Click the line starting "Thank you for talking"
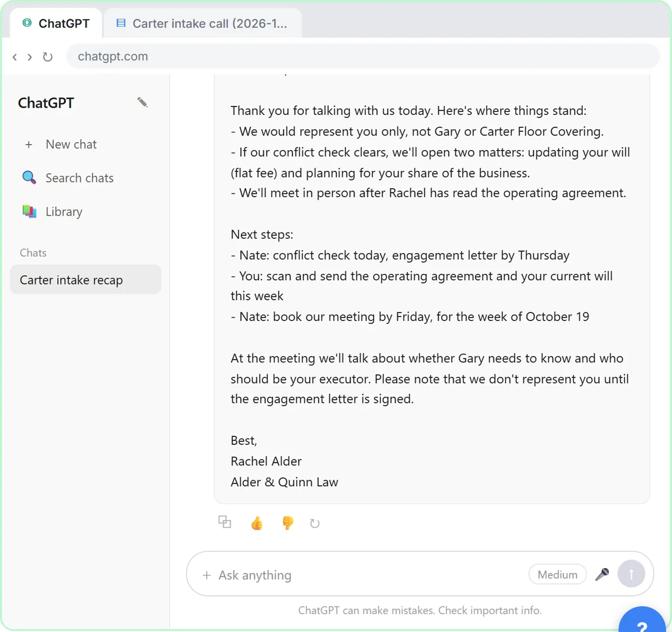Viewport: 672px width, 632px height. pyautogui.click(x=409, y=111)
